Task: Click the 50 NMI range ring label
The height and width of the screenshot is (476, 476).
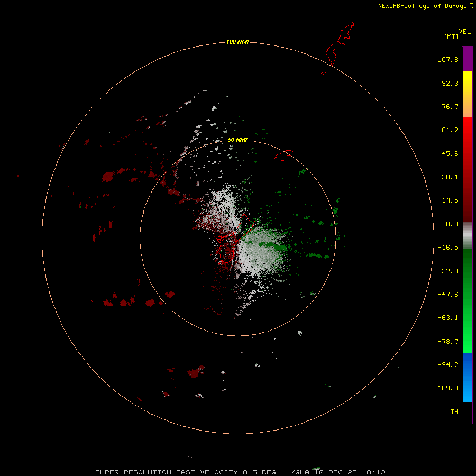Action: pos(237,140)
